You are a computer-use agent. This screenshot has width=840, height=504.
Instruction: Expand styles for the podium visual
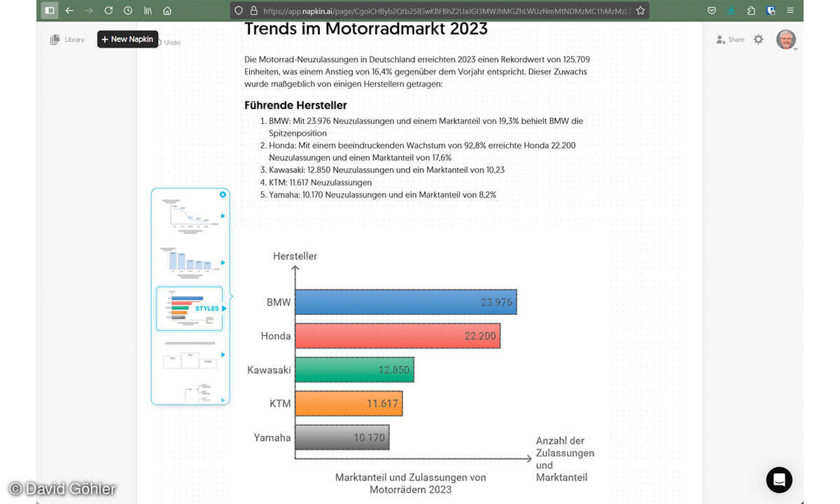[223, 355]
